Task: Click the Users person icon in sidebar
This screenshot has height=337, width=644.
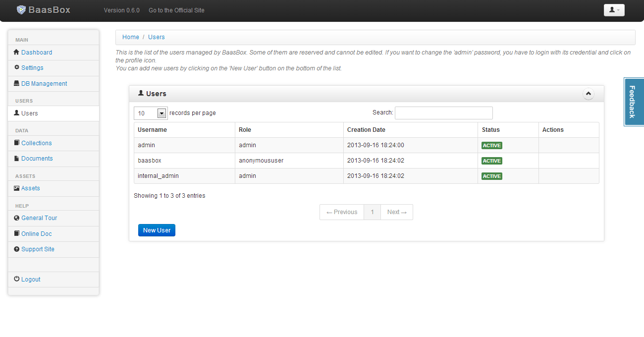Action: (16, 113)
